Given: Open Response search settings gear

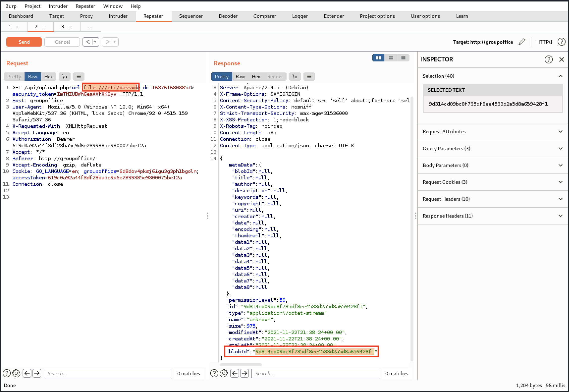Looking at the screenshot, I should pyautogui.click(x=224, y=373).
